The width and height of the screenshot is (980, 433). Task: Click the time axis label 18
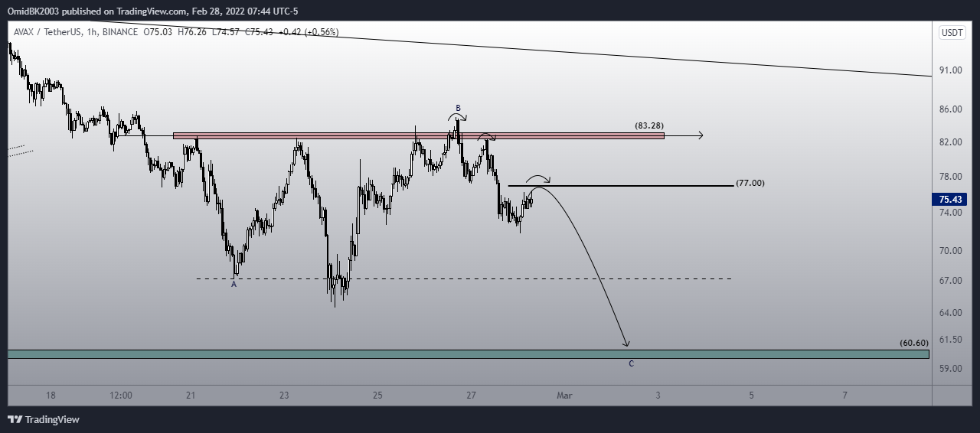(51, 396)
